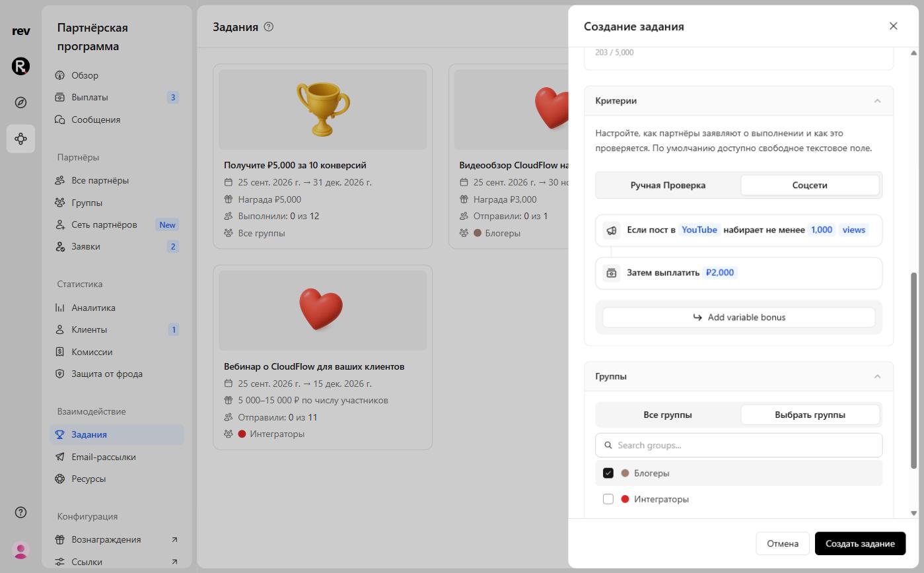924x573 pixels.
Task: Choose Все группы segment
Action: pyautogui.click(x=668, y=415)
